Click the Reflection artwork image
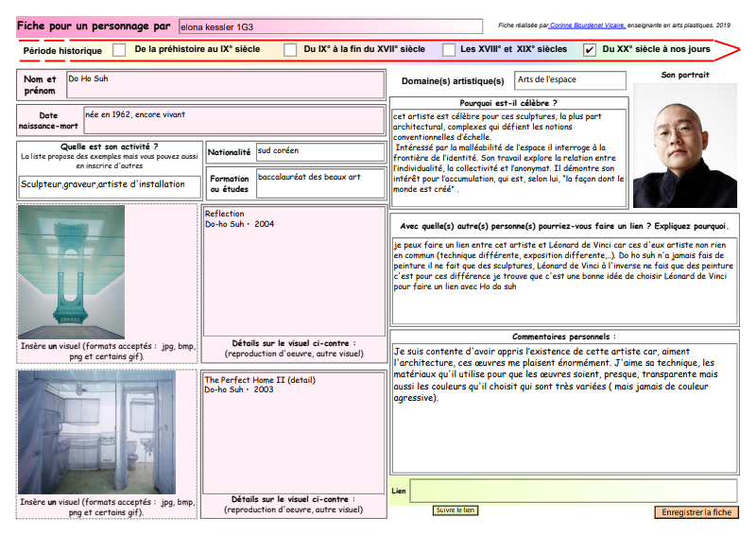Image resolution: width=756 pixels, height=535 pixels. pos(71,272)
